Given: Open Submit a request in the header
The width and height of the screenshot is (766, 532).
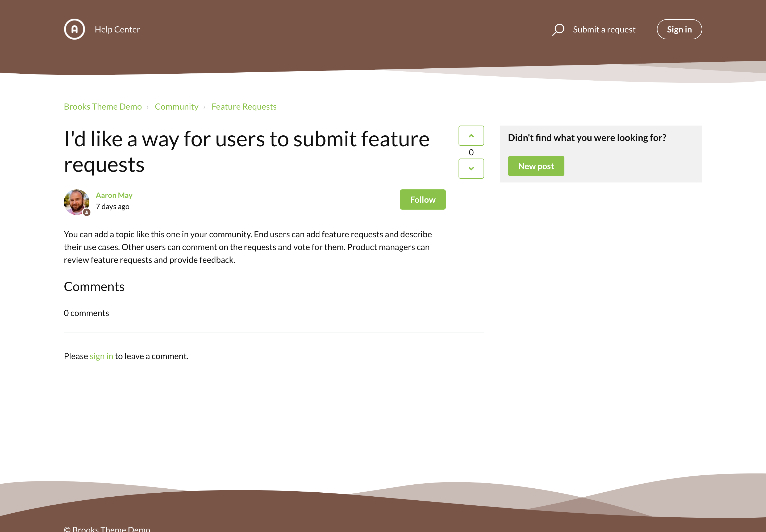Looking at the screenshot, I should [604, 29].
